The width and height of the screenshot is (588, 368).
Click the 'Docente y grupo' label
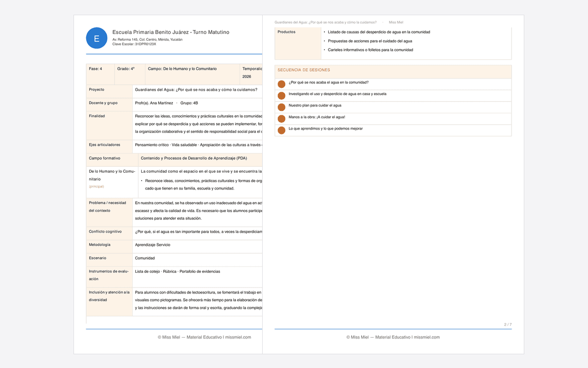point(103,103)
